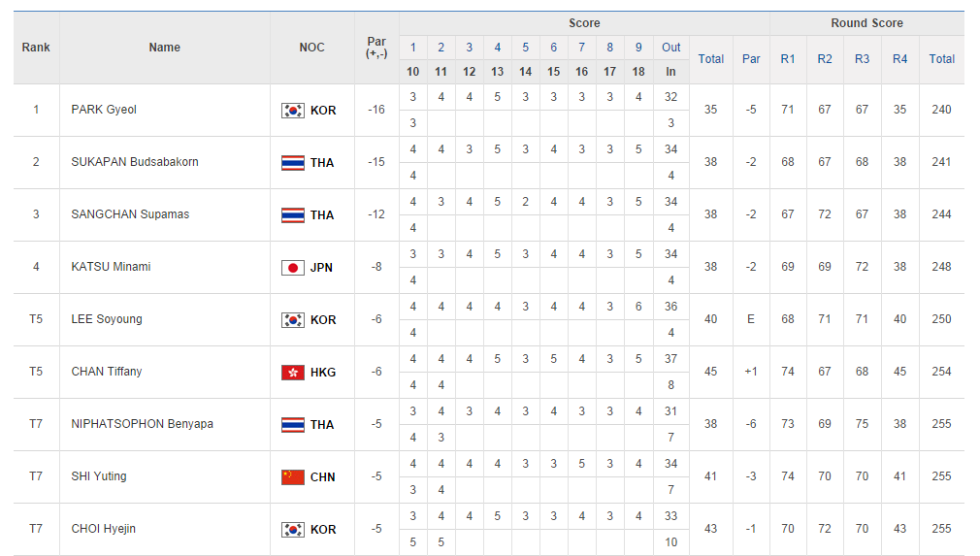Viewport: 980px width, 556px height.
Task: Open NIPHATSOPHON Benyapa's player entry
Action: (x=142, y=424)
